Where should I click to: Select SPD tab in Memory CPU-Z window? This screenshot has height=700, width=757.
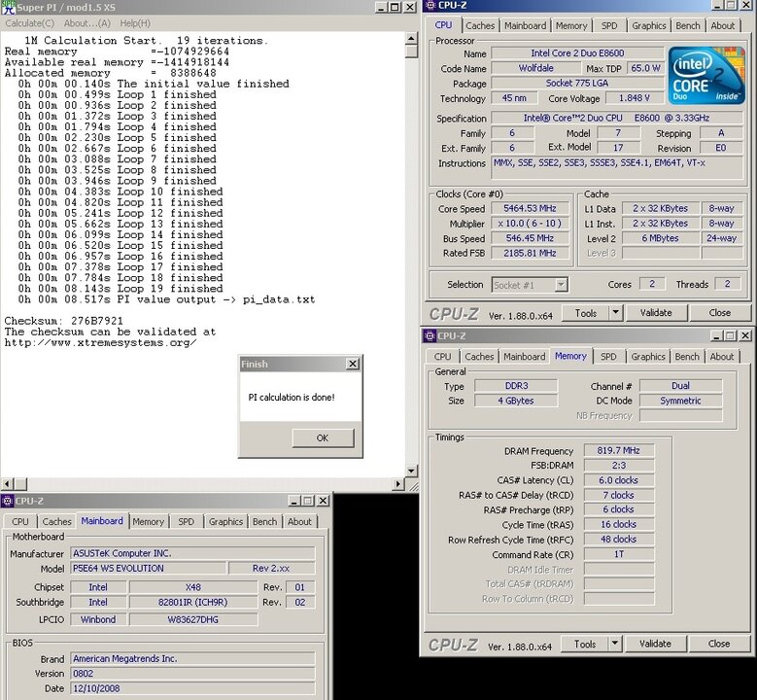pyautogui.click(x=608, y=357)
